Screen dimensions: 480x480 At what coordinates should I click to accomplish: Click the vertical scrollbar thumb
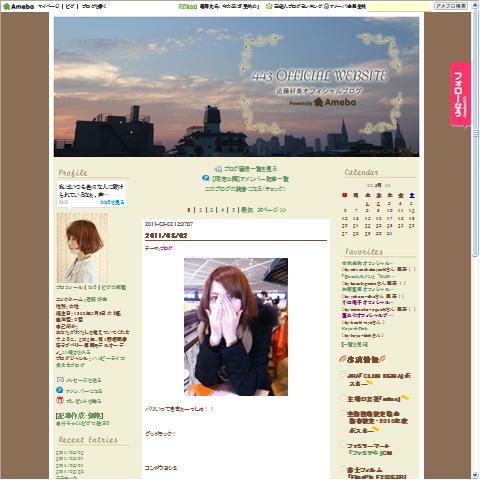(475, 133)
